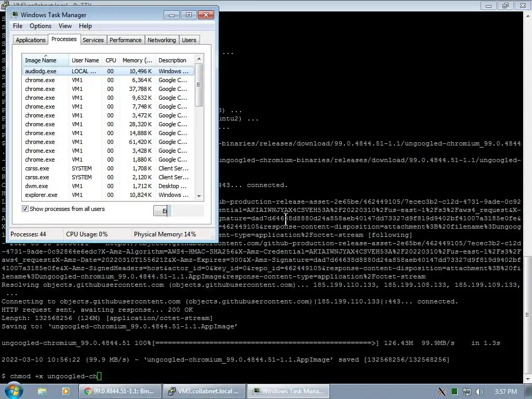532x399 pixels.
Task: Restore down the PuTTY window
Action: [506, 6]
